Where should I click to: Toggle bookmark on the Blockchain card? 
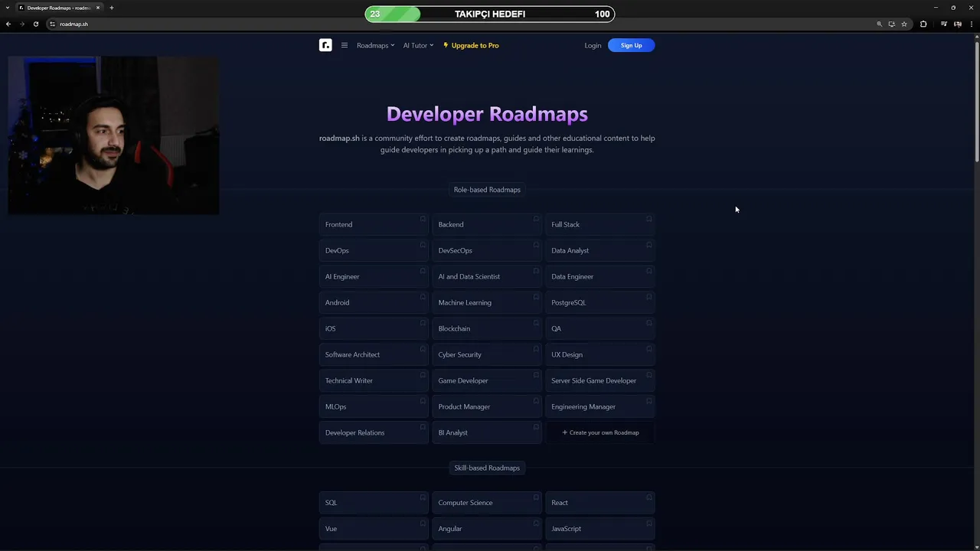[536, 323]
